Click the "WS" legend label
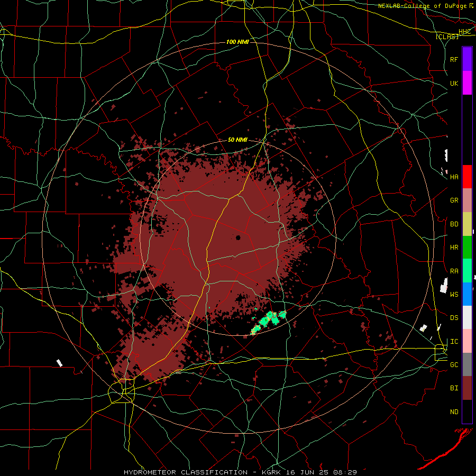Image resolution: width=476 pixels, height=476 pixels. [x=454, y=295]
